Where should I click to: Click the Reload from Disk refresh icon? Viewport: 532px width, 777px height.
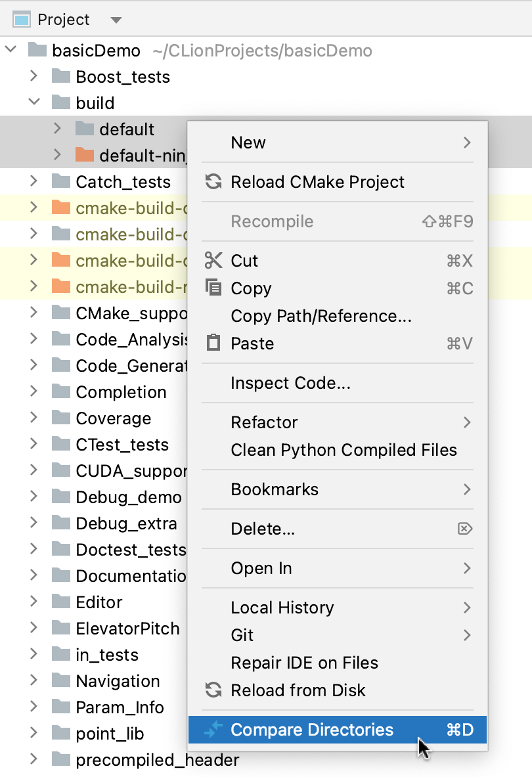click(213, 690)
